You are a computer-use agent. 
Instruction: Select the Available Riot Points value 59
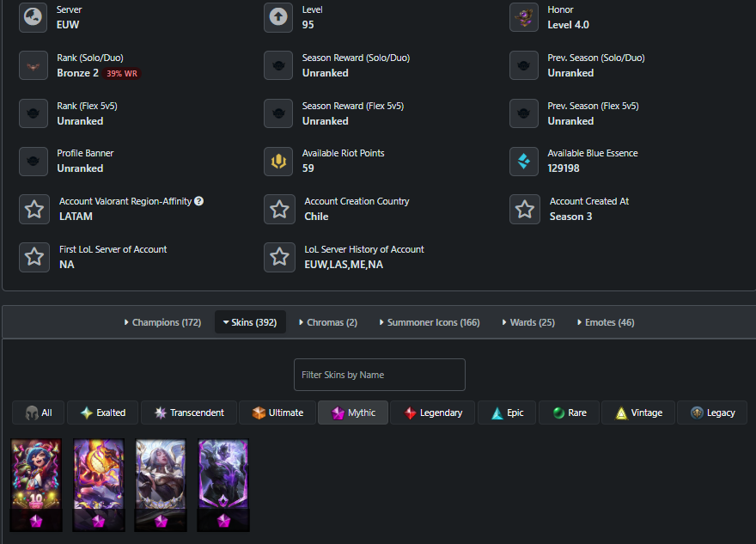tap(308, 168)
